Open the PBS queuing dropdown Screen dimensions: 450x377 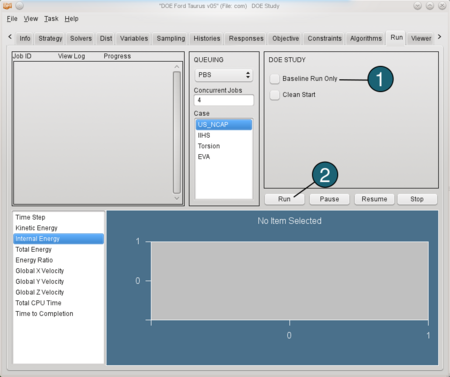point(223,75)
